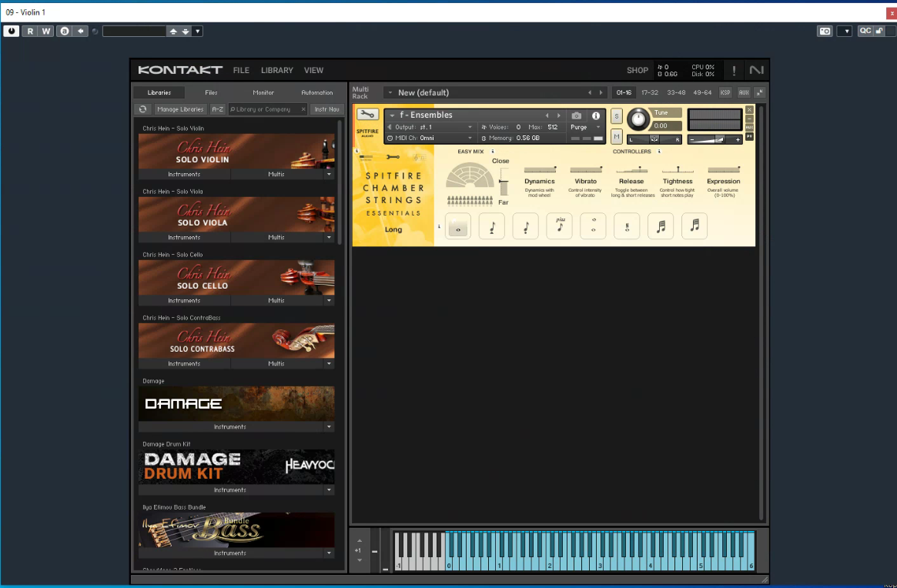Click the exclamation warning icon
Screen dimensions: 897x588
734,70
